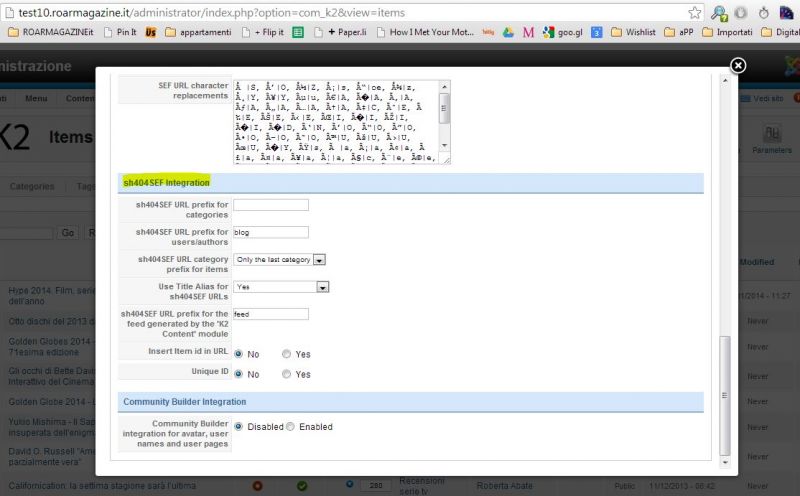Open the blue calendar bookmark icon
Image resolution: width=800 pixels, height=496 pixels.
click(x=596, y=32)
